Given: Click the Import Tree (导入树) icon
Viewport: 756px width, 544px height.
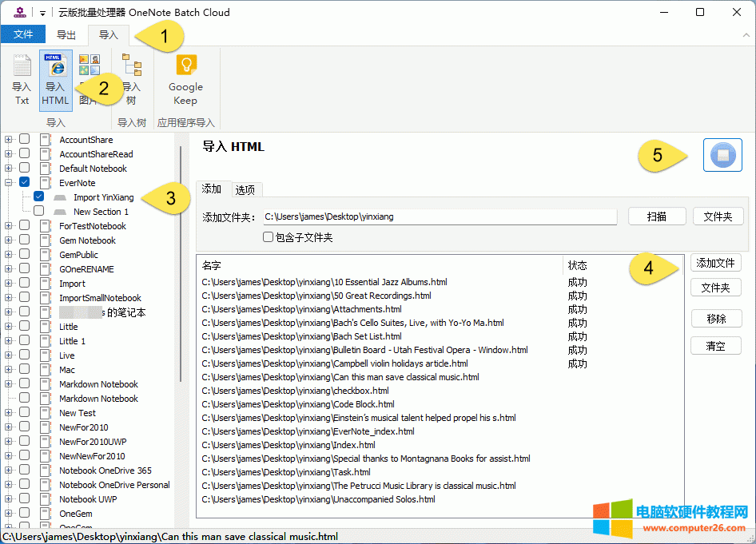Looking at the screenshot, I should [x=130, y=79].
